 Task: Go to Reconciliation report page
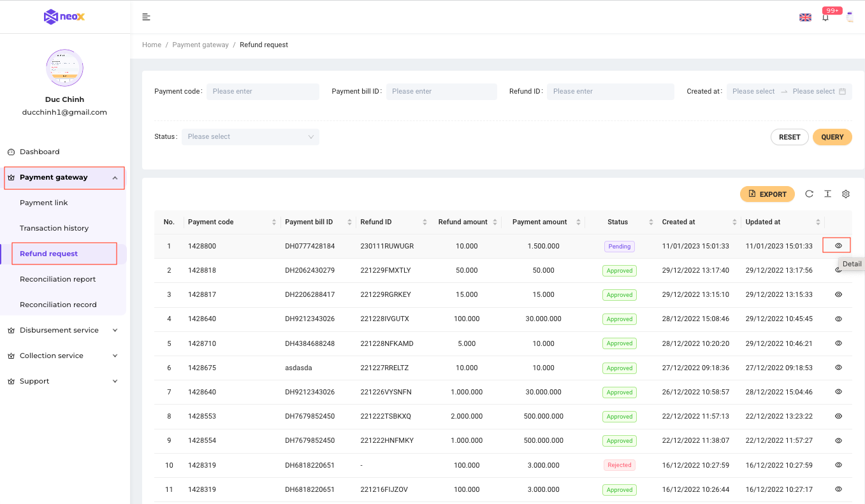click(x=57, y=279)
